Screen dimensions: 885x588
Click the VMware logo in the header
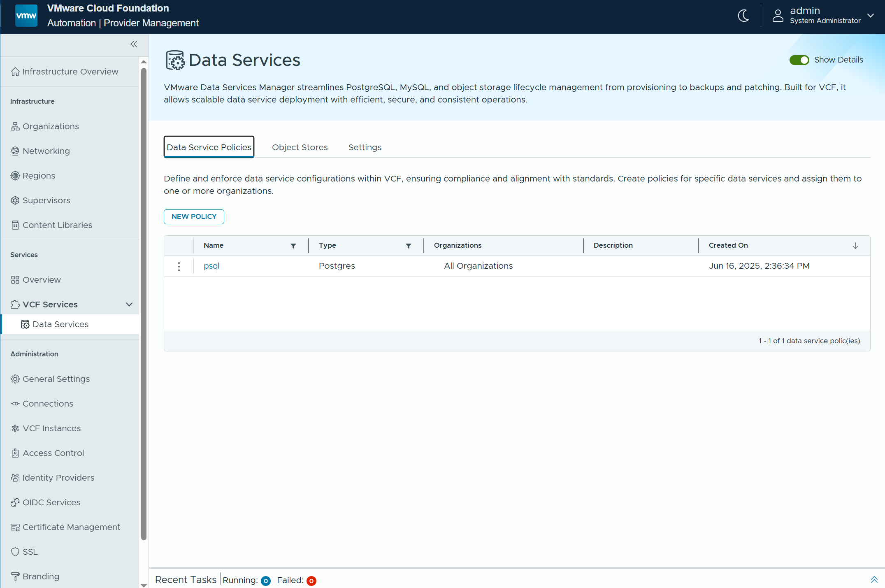point(26,15)
